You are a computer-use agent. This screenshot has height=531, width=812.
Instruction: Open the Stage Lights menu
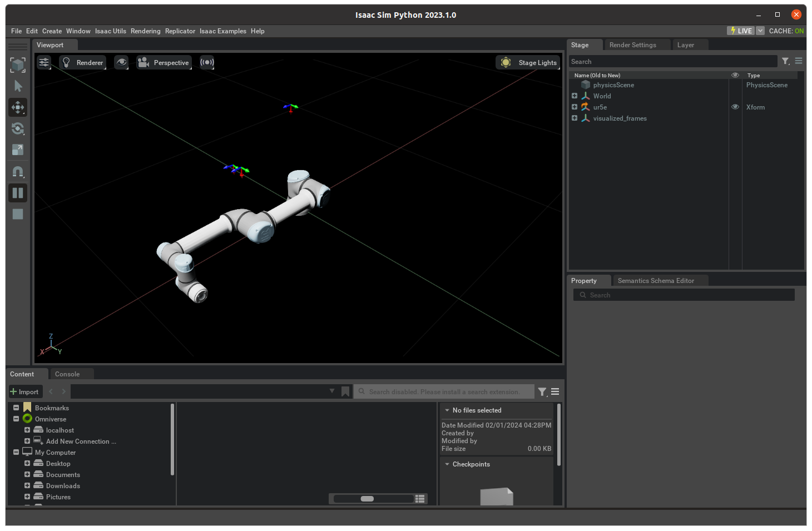[528, 62]
